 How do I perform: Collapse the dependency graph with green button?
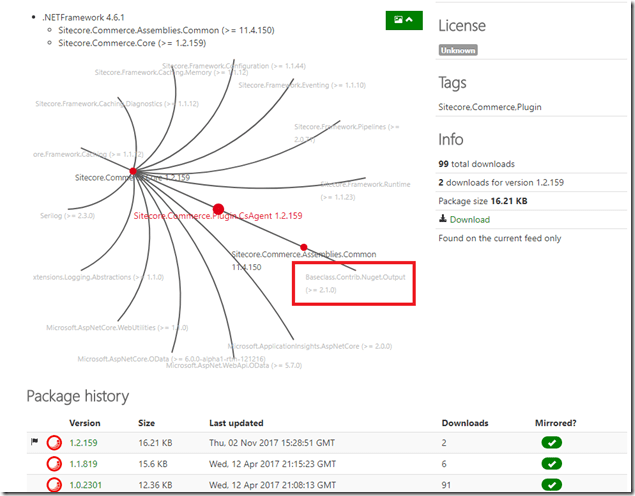405,21
